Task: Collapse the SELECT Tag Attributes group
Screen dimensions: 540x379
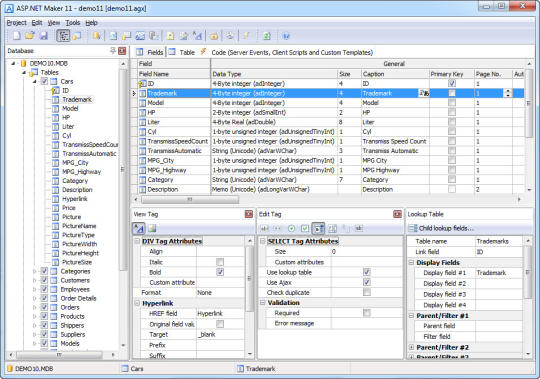Action: [x=262, y=241]
